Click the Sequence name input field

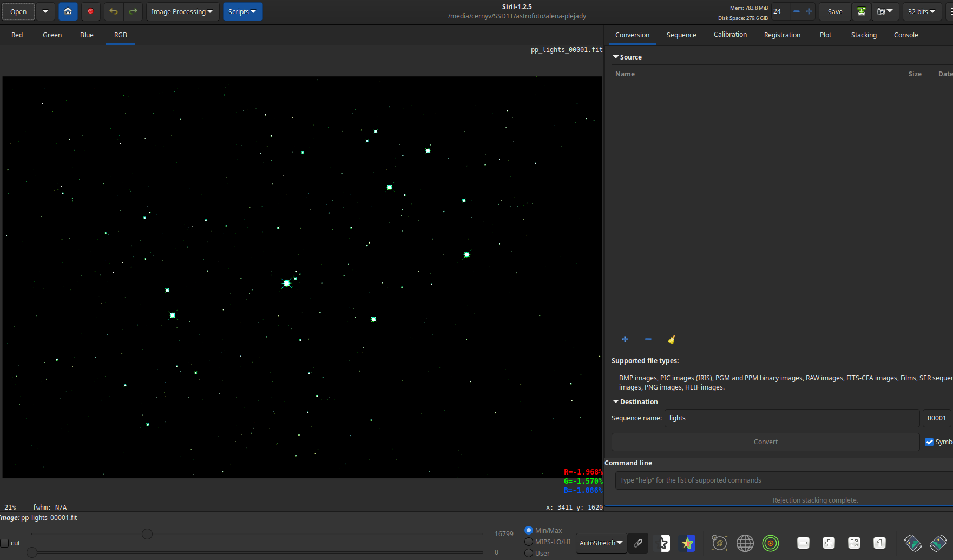tap(792, 418)
